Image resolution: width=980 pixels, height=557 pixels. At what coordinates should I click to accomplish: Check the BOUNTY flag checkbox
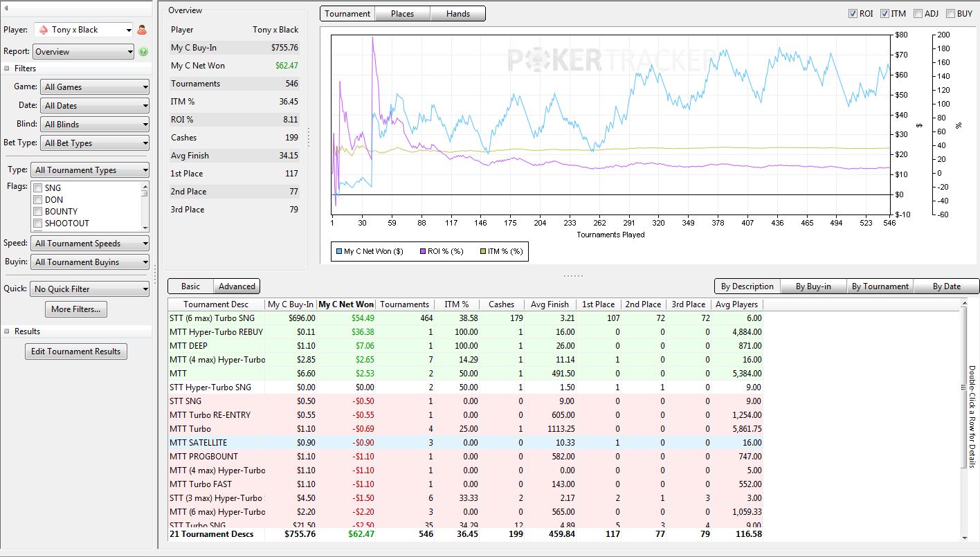pos(38,212)
